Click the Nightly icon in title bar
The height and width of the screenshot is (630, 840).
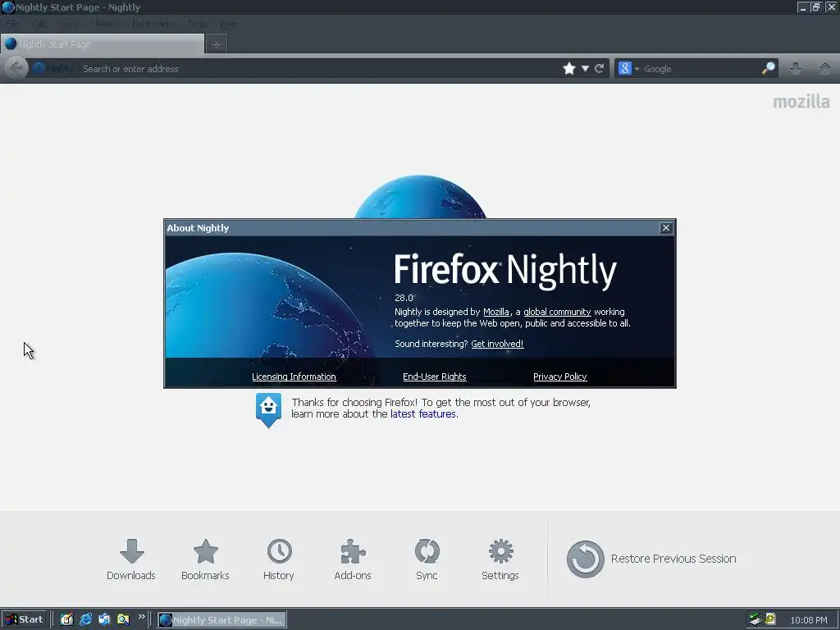coord(7,7)
